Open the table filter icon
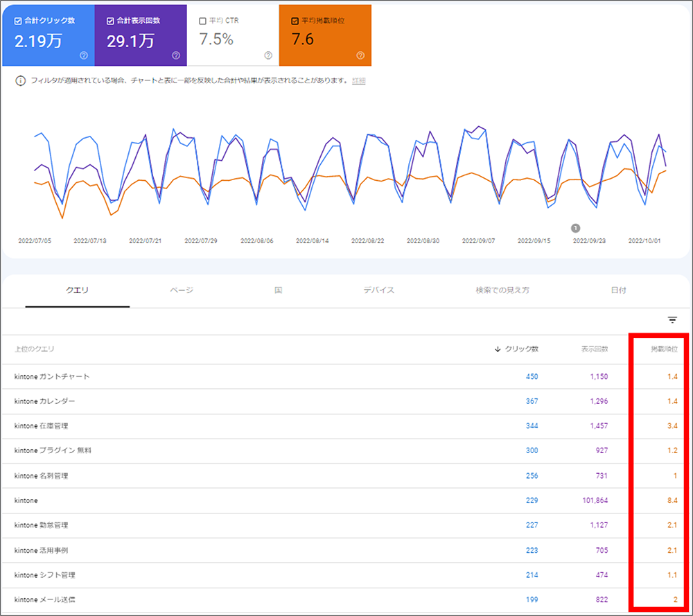 point(672,320)
